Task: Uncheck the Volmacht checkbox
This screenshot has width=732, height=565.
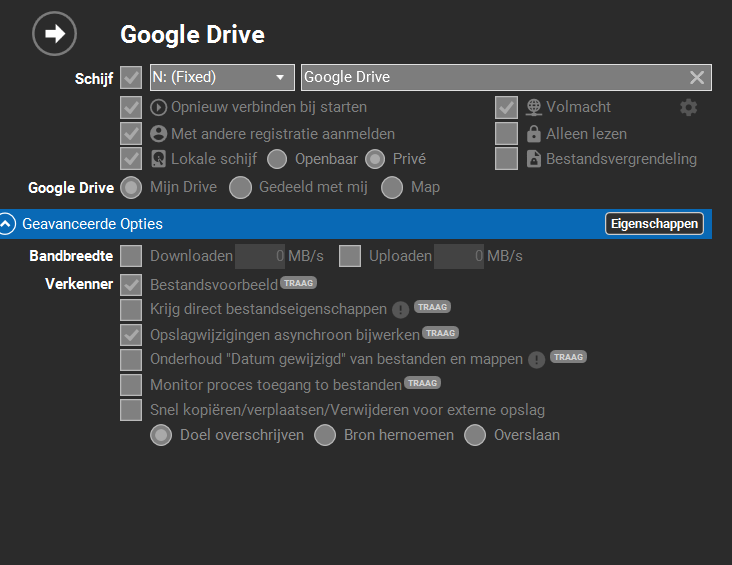Action: point(507,107)
